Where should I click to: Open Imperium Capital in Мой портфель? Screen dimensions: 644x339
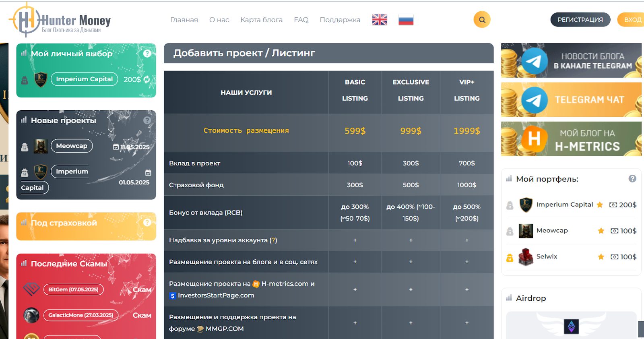[565, 205]
